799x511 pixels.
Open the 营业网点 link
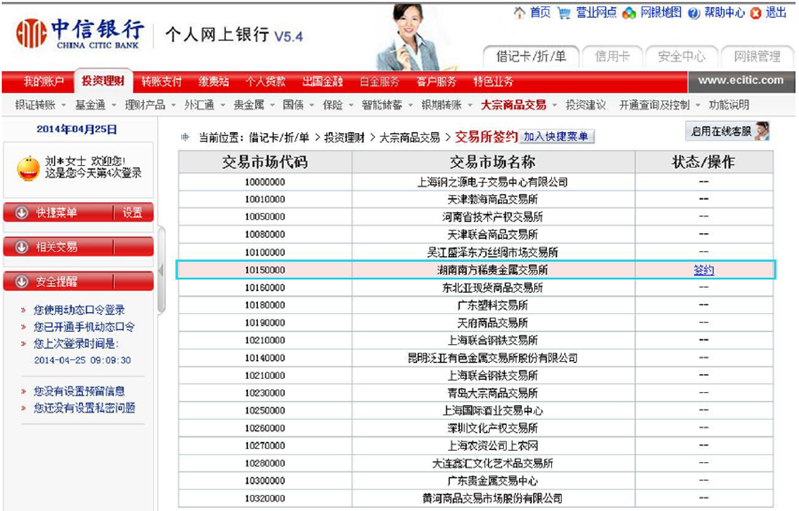[596, 13]
